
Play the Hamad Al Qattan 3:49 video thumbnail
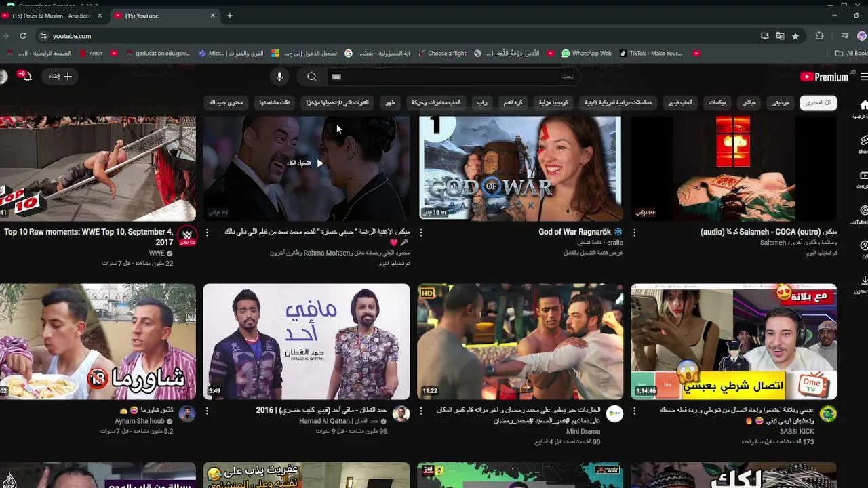[x=307, y=342]
